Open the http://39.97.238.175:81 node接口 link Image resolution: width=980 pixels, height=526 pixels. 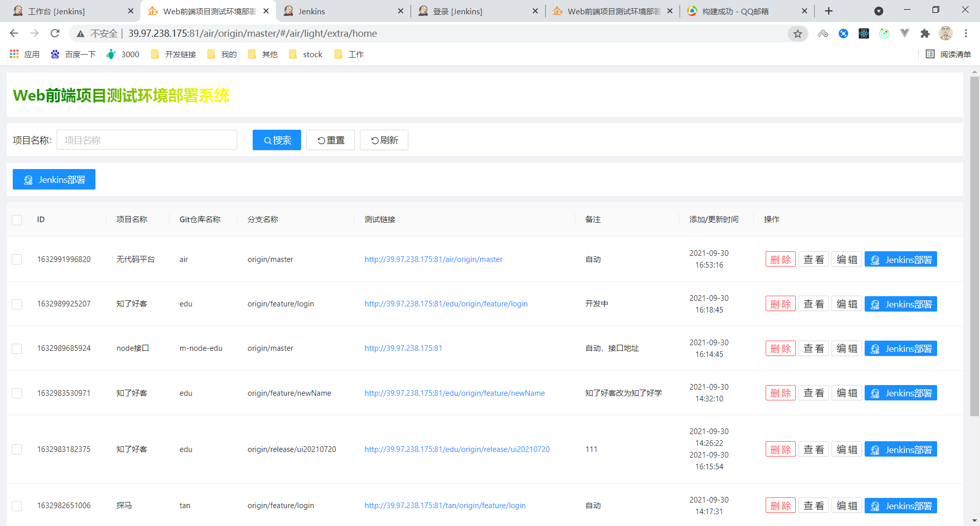pyautogui.click(x=403, y=348)
